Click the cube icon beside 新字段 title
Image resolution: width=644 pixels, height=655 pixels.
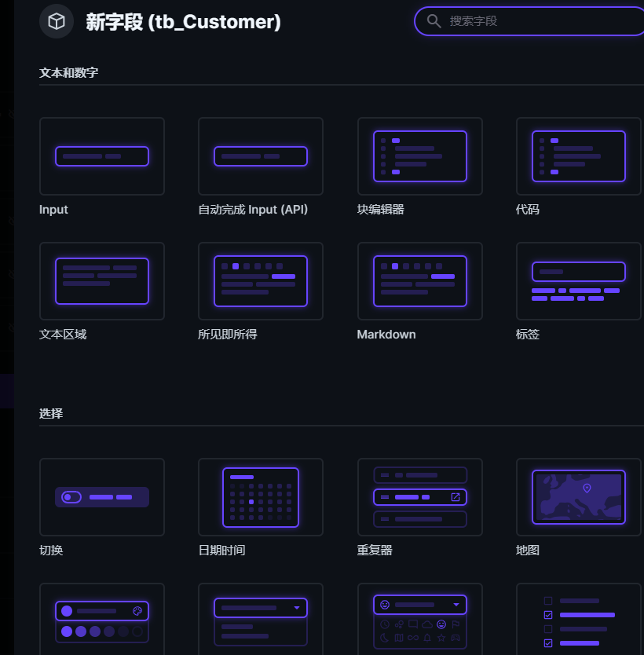[x=57, y=21]
